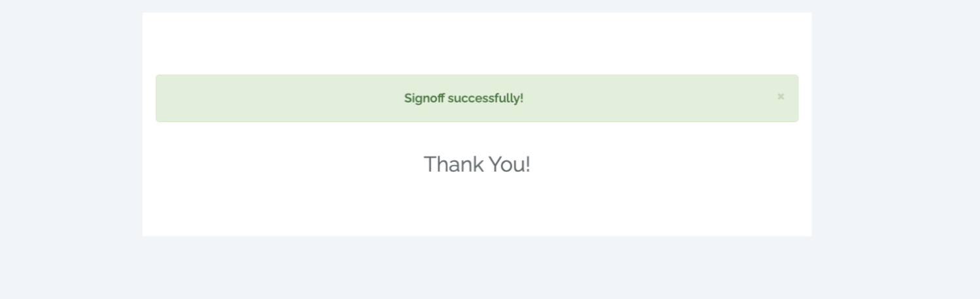Click the × icon on the green banner
Image resolution: width=980 pixels, height=299 pixels.
tap(780, 97)
